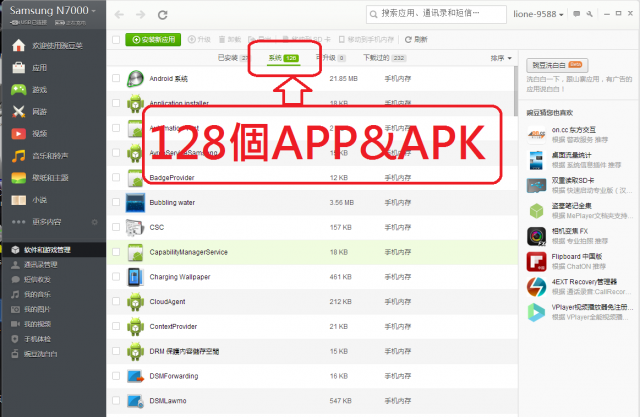Click the 刷新 refresh toolbar button
This screenshot has width=640, height=417.
coord(416,40)
